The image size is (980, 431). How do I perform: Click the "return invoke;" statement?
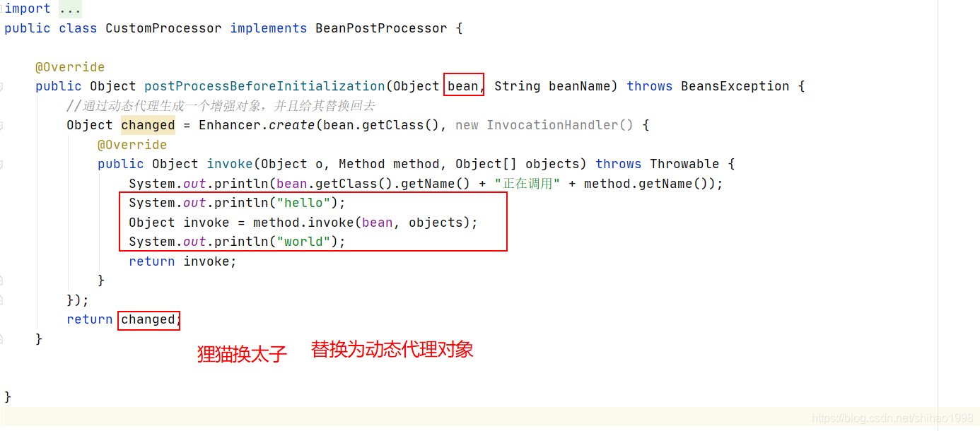pyautogui.click(x=182, y=261)
